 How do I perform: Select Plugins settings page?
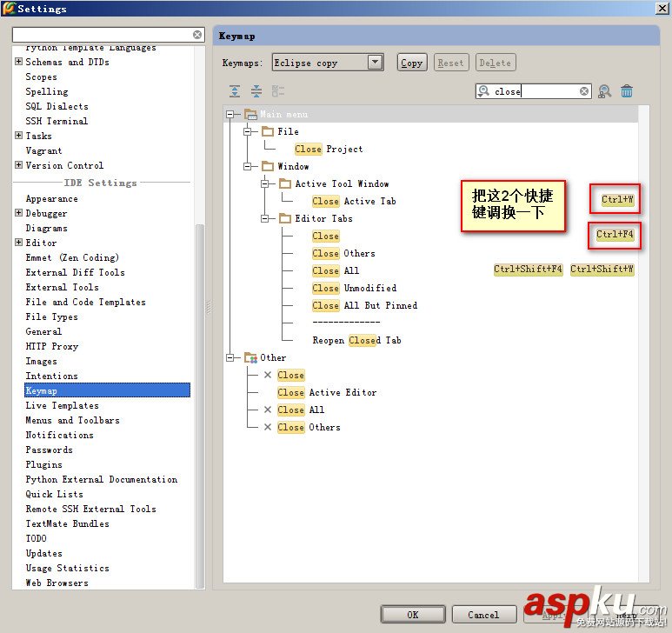point(43,464)
